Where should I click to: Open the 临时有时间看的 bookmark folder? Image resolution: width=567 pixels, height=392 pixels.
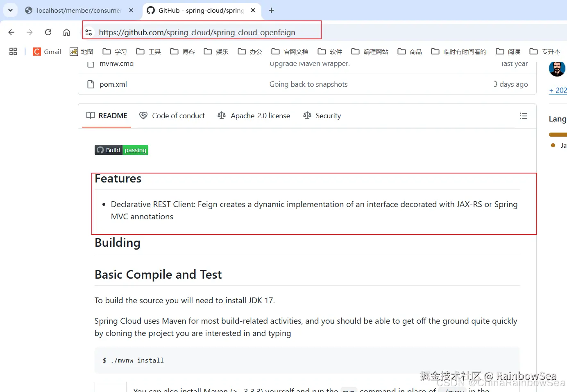(459, 52)
